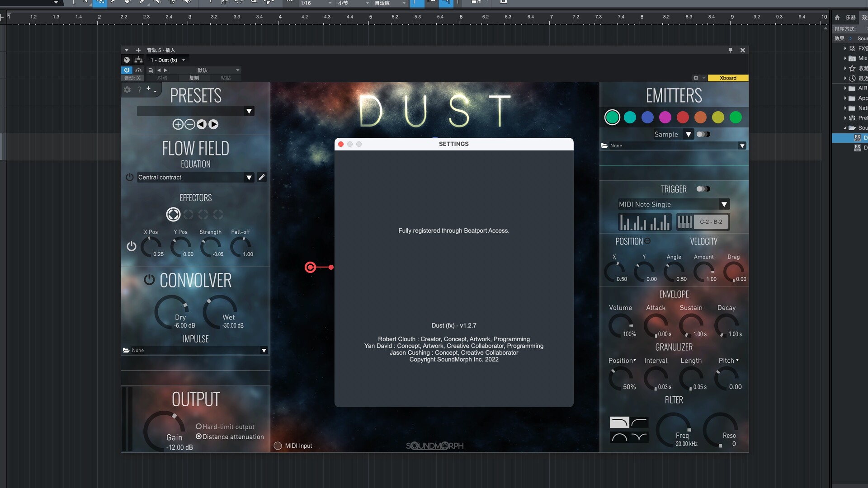Screen dimensions: 868x488
Task: Enable Hard-limit output option
Action: (198, 427)
